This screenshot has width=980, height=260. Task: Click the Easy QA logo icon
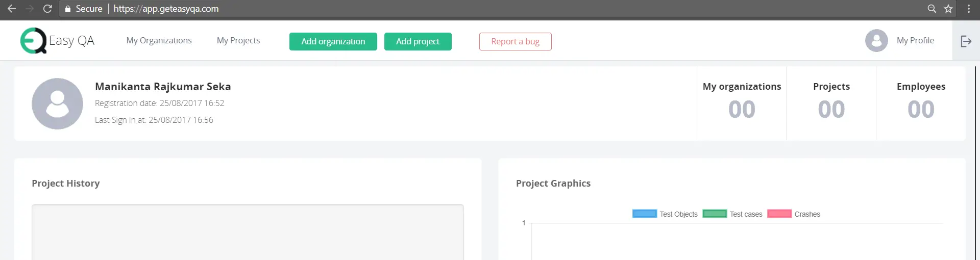tap(34, 40)
